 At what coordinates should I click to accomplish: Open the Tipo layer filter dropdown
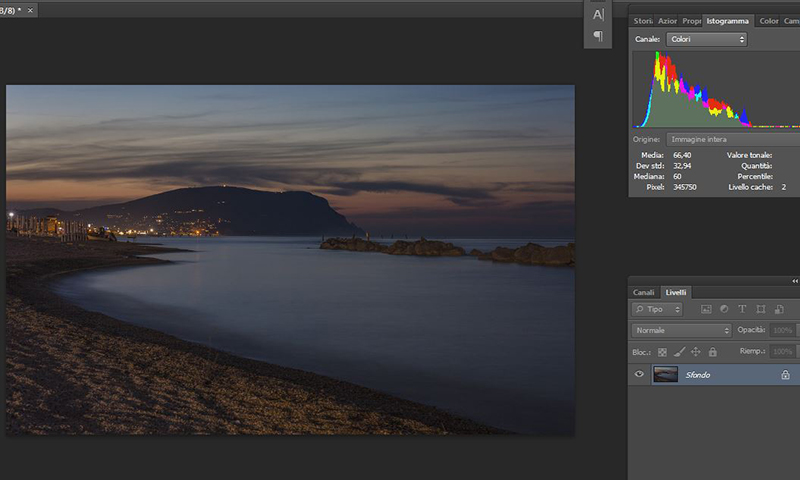658,309
